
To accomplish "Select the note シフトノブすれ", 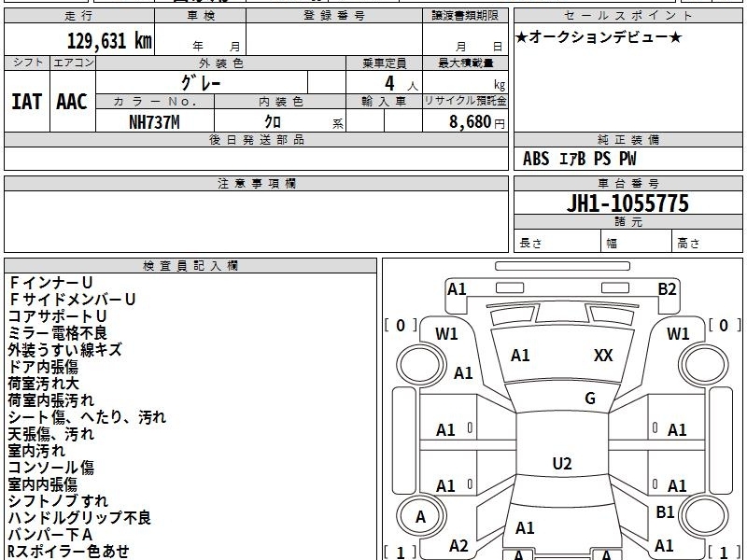I will [x=58, y=501].
